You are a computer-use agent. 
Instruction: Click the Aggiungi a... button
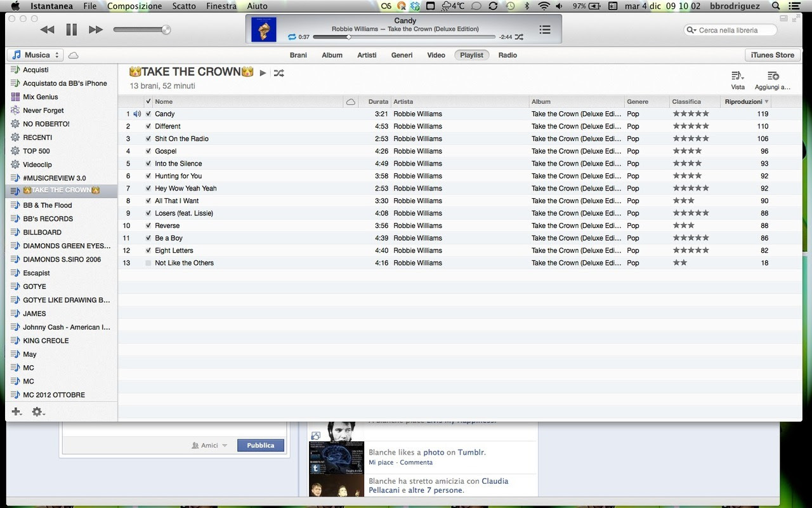[773, 80]
